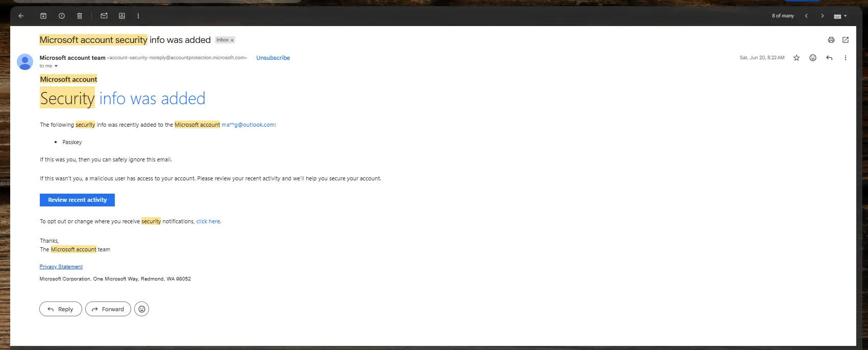Click Review recent activity button
This screenshot has width=868, height=350.
pyautogui.click(x=77, y=200)
